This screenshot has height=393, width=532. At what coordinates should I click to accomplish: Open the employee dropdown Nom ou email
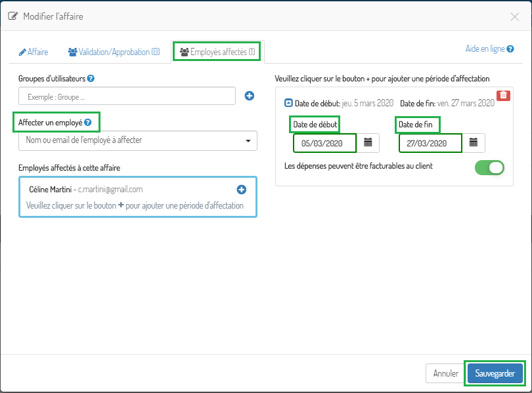(x=138, y=140)
